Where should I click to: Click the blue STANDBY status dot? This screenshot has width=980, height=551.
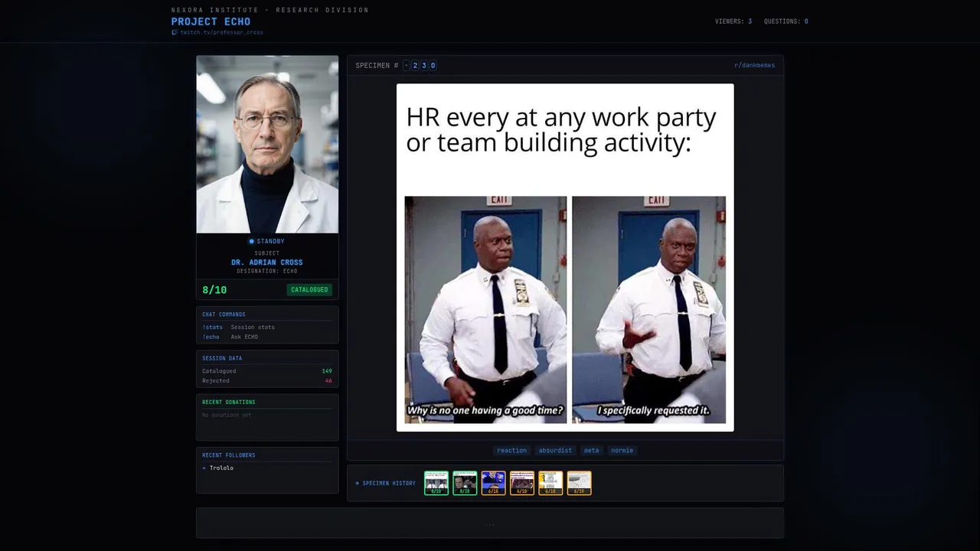[x=251, y=241]
